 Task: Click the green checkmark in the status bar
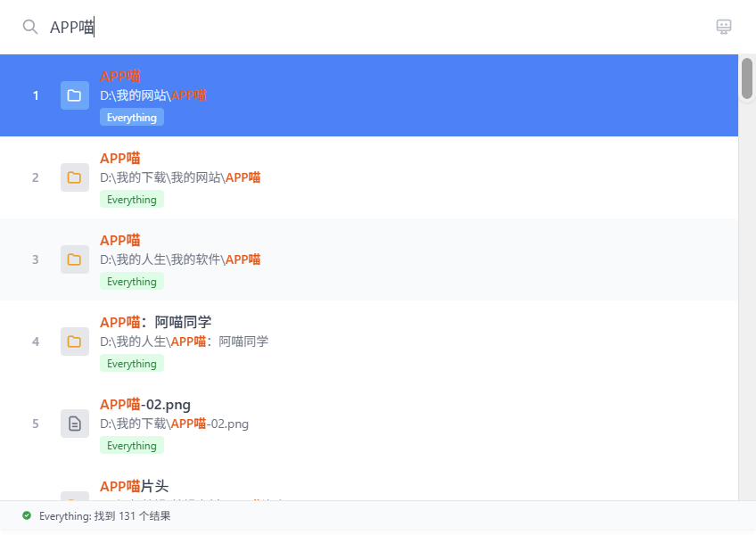pos(25,515)
